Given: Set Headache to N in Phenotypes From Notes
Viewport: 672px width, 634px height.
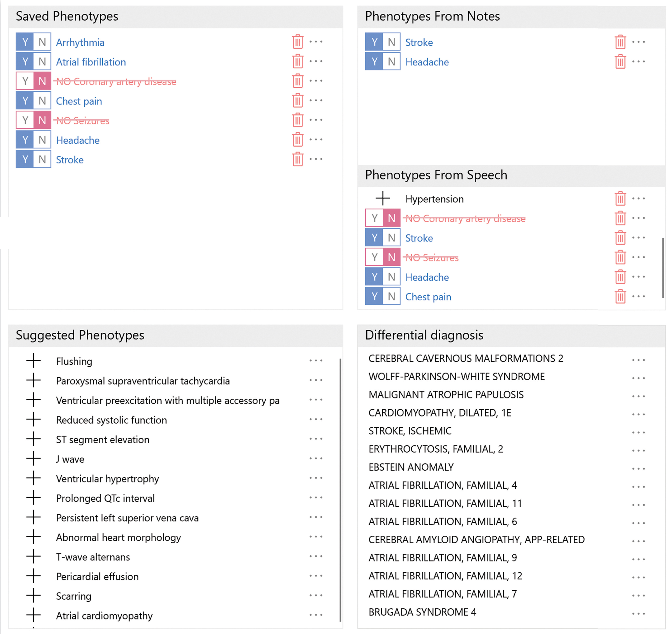Looking at the screenshot, I should [x=391, y=62].
